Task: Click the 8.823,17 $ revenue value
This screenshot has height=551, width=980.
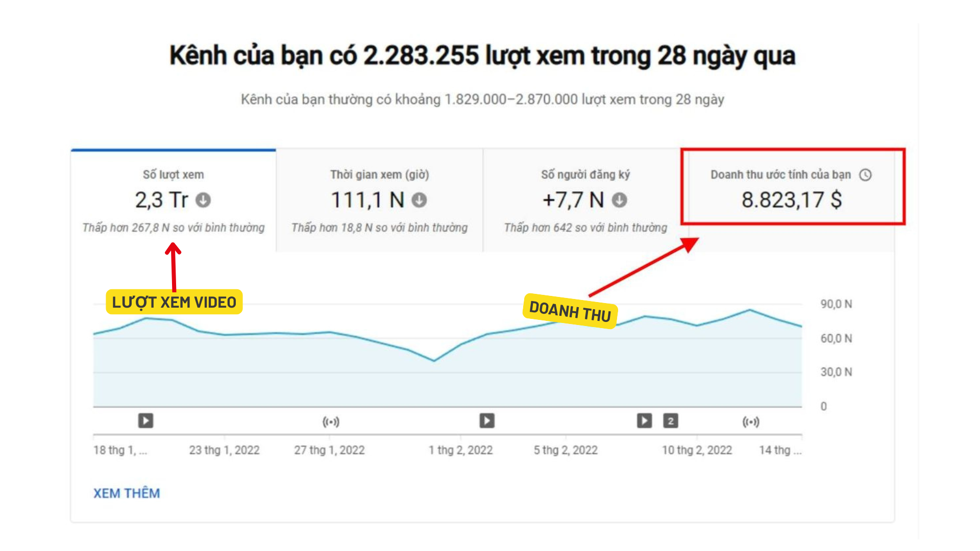Action: click(791, 200)
